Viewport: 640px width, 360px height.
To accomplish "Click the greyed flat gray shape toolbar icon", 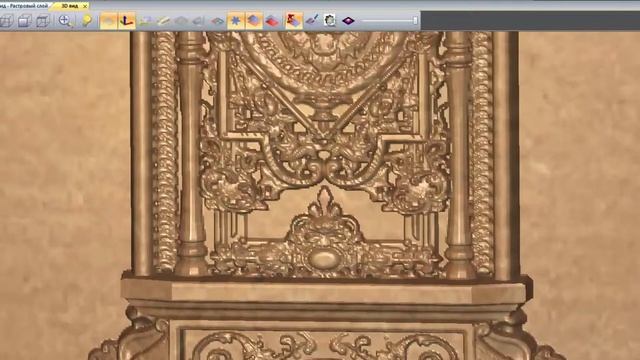I will coord(181,21).
